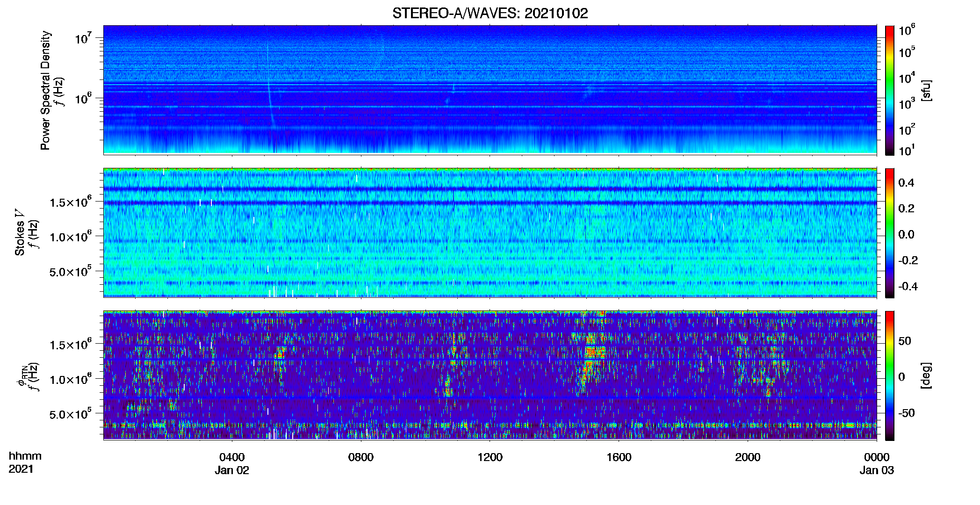The height and width of the screenshot is (505, 980).
Task: Click the Stokes V colorbar
Action: coord(890,233)
